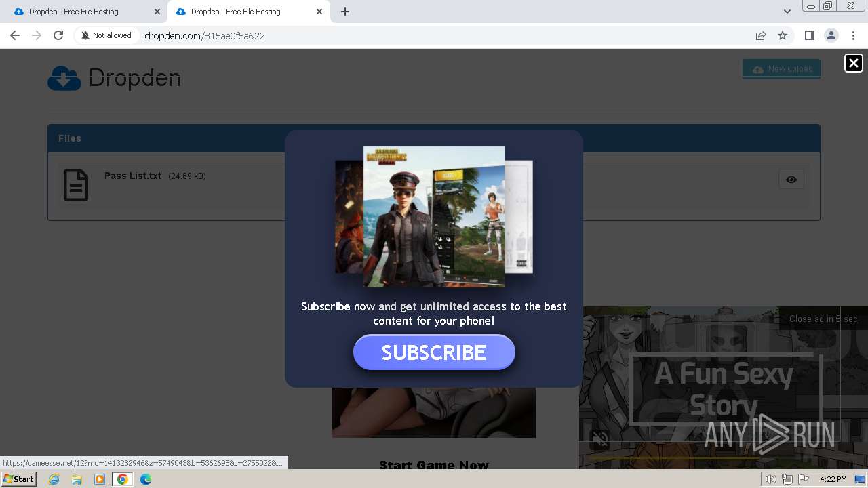
Task: Click the Start Game Now text
Action: (434, 465)
